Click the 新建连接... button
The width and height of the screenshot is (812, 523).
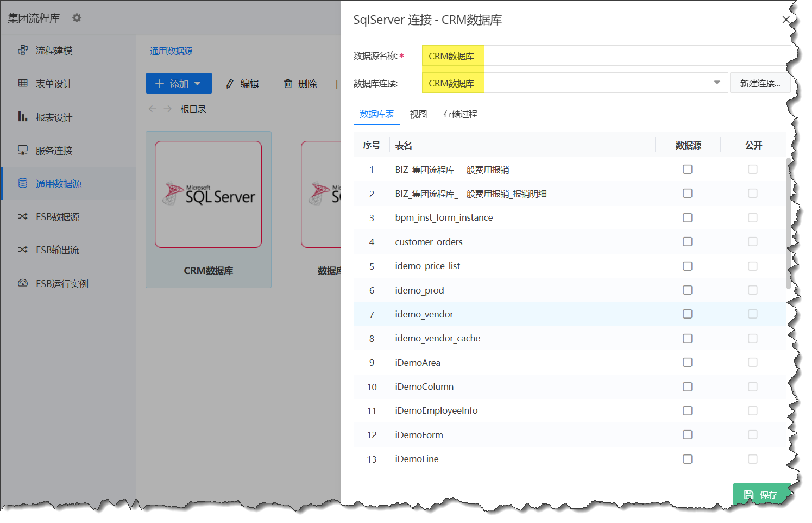[760, 83]
